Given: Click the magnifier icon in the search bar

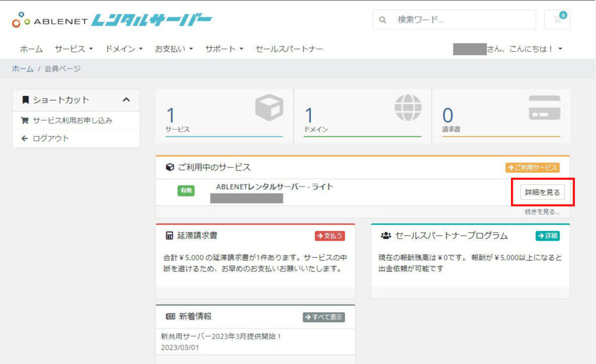Looking at the screenshot, I should tap(382, 20).
